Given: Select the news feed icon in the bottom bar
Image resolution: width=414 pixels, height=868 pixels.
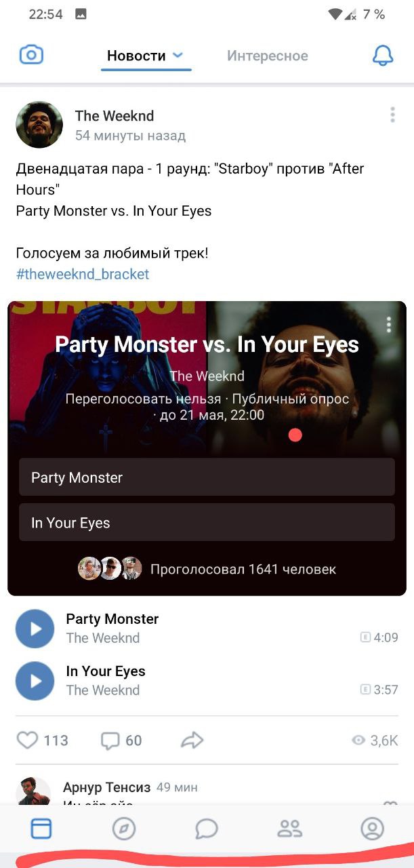Looking at the screenshot, I should [41, 828].
